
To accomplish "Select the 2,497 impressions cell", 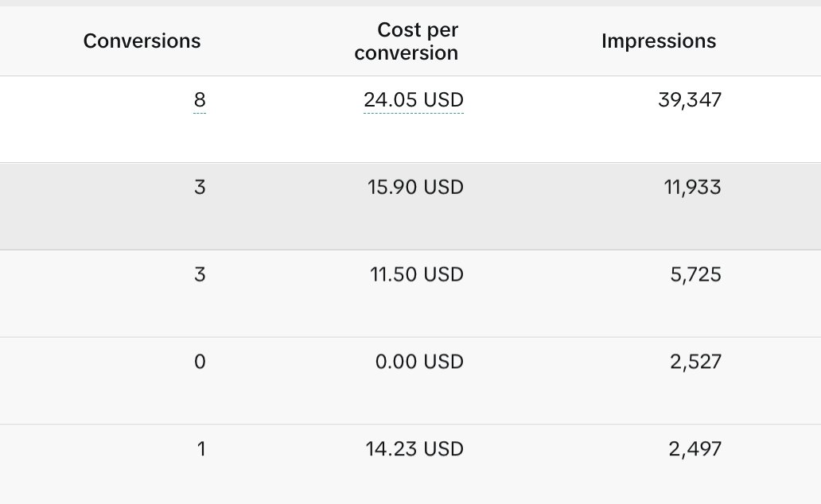I will click(695, 450).
